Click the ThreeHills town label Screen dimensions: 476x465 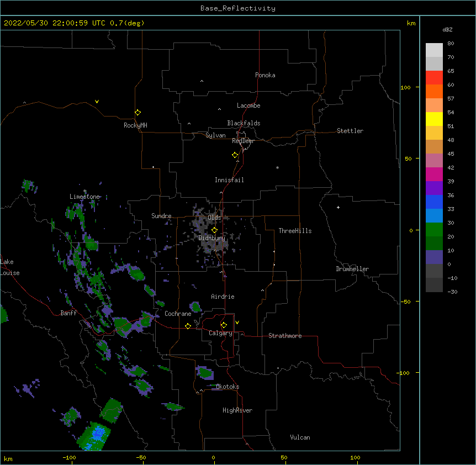(x=295, y=231)
